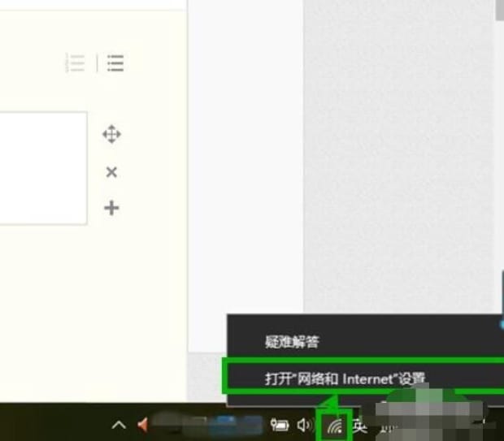The image size is (504, 441).
Task: Click the four-arrow move handle icon
Action: tap(111, 135)
